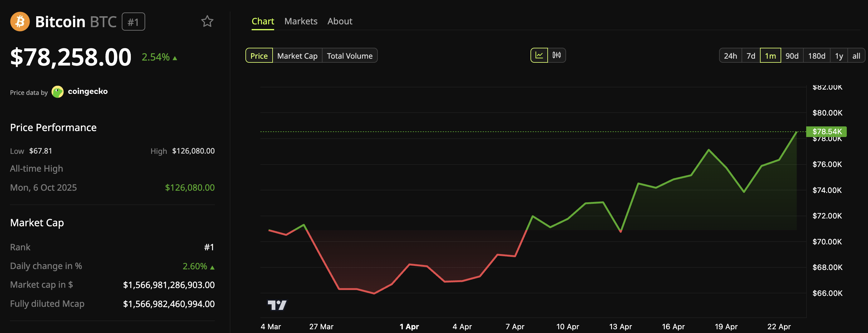868x333 pixels.
Task: Click the CoinGecko logo icon
Action: coord(58,91)
